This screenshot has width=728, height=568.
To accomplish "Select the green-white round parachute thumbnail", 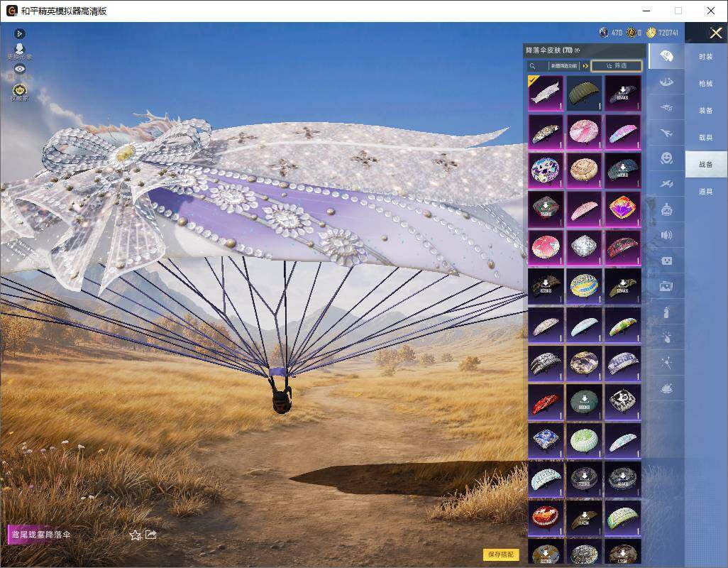I will (584, 440).
